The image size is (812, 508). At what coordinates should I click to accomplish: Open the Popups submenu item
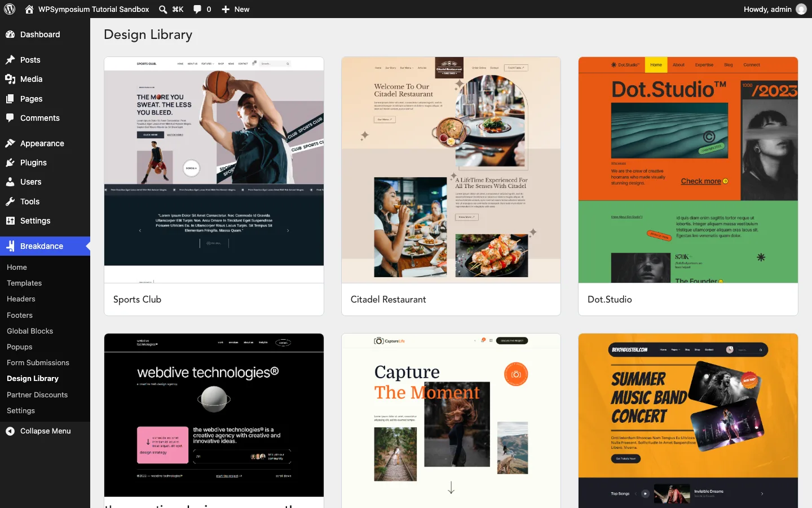click(20, 347)
